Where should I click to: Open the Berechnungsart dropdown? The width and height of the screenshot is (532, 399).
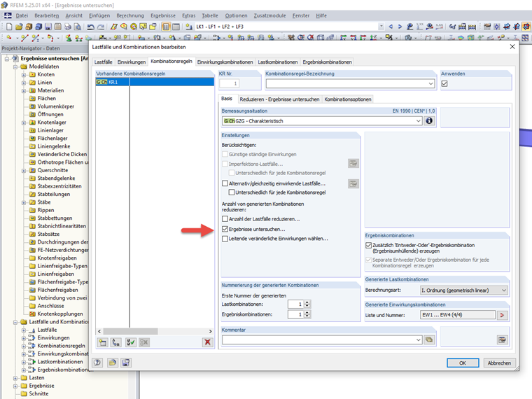(x=504, y=290)
